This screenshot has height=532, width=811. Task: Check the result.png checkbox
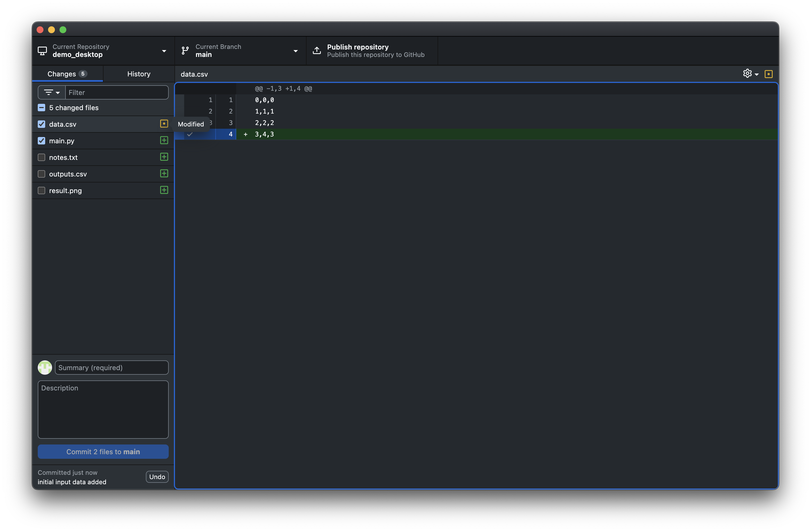[41, 190]
